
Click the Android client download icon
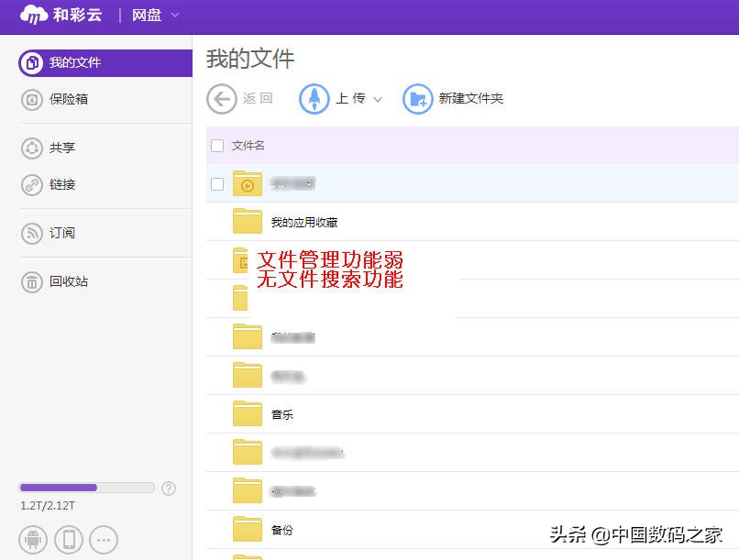(32, 539)
